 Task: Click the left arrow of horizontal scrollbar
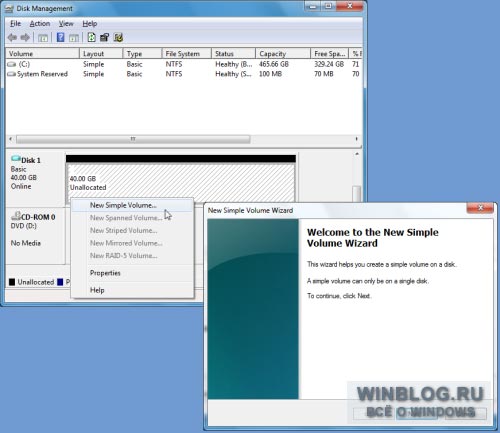[10, 139]
